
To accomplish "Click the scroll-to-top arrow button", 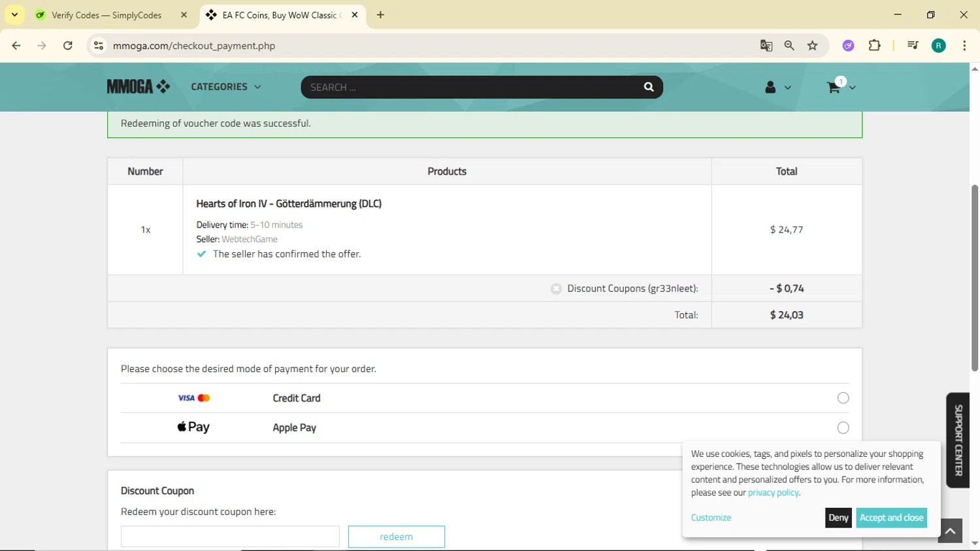I will pyautogui.click(x=950, y=531).
